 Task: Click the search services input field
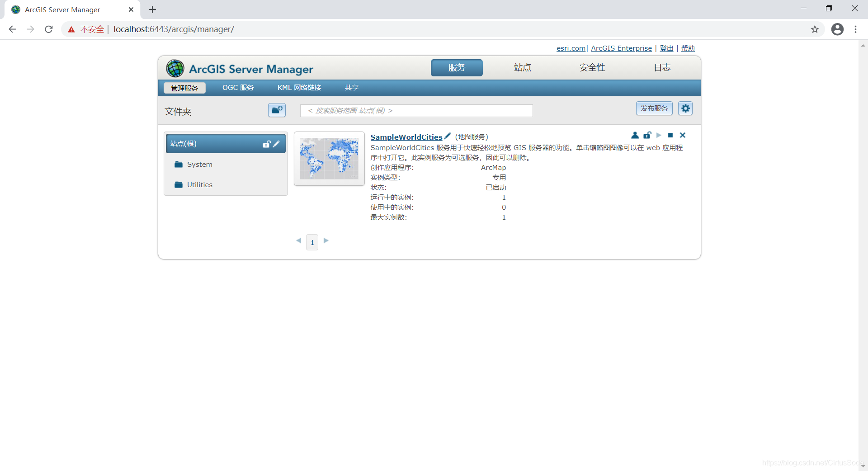[x=416, y=111]
